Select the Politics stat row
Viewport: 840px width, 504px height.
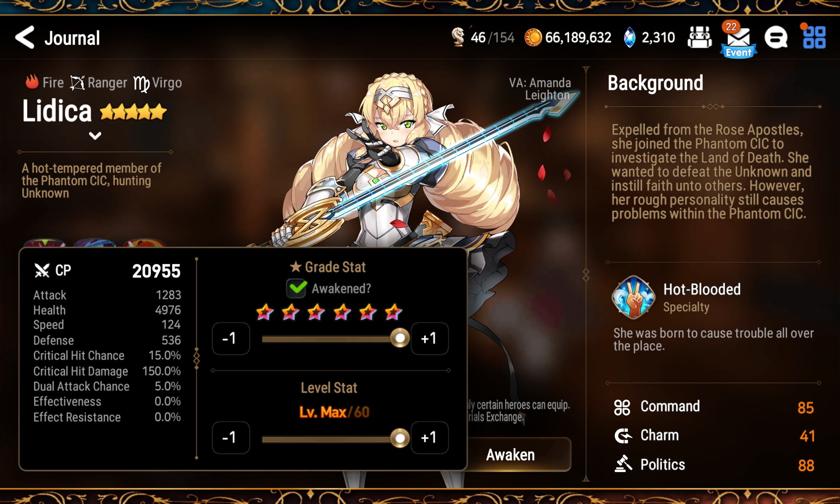click(714, 465)
